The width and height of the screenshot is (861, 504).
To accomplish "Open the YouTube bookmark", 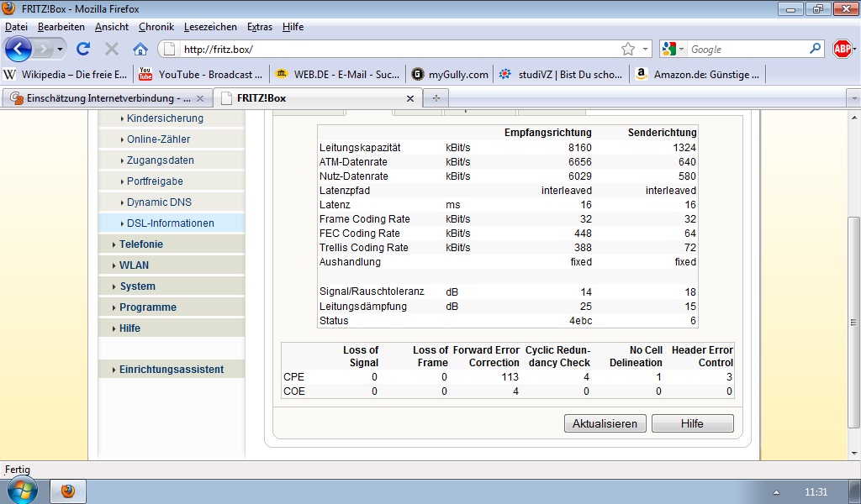I will point(202,74).
